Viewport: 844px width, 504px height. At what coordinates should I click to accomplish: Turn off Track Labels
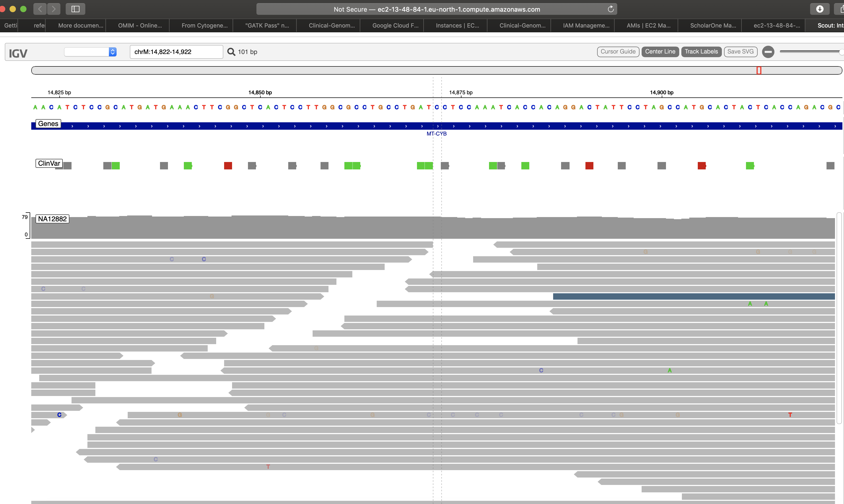[x=701, y=52]
